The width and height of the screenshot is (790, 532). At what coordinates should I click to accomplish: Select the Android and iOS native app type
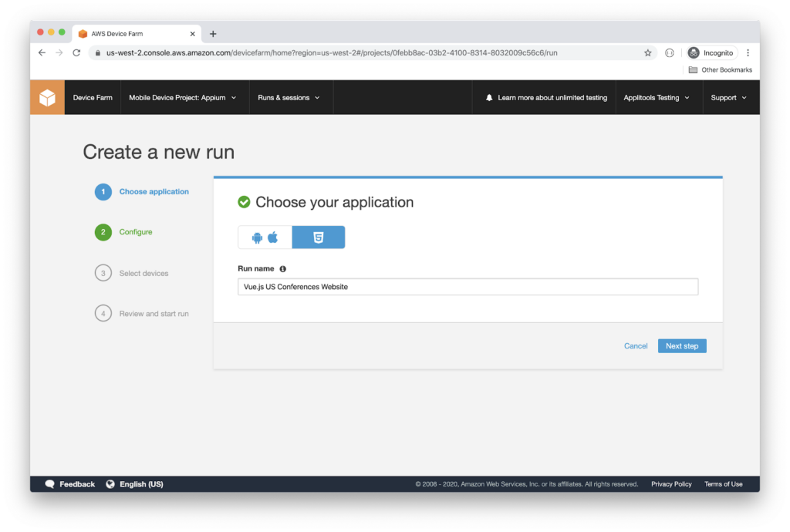(x=265, y=237)
